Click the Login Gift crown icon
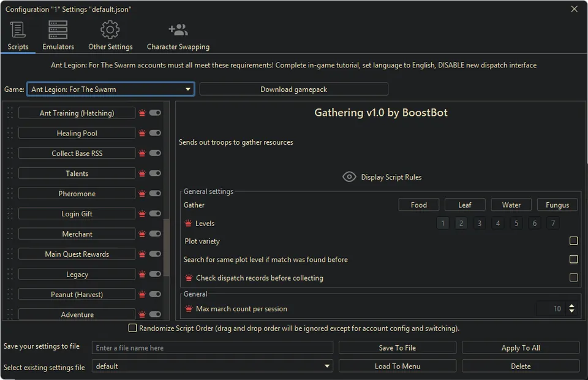This screenshot has width=588, height=380. tap(142, 213)
